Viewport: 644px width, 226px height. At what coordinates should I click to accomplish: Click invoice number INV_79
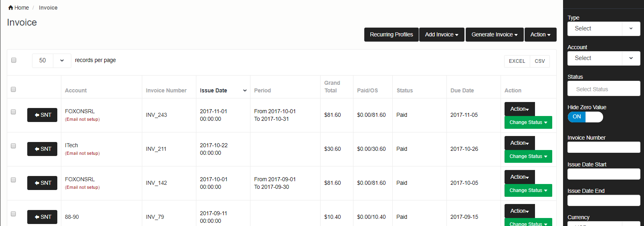(x=155, y=217)
